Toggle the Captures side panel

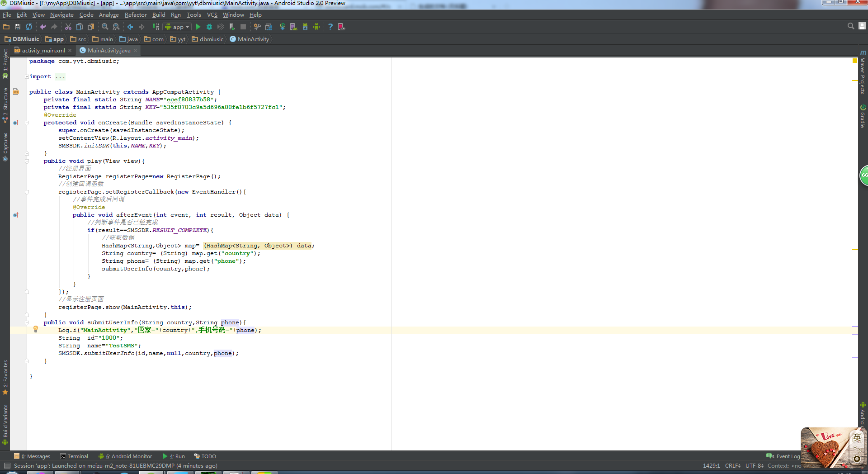[5, 147]
